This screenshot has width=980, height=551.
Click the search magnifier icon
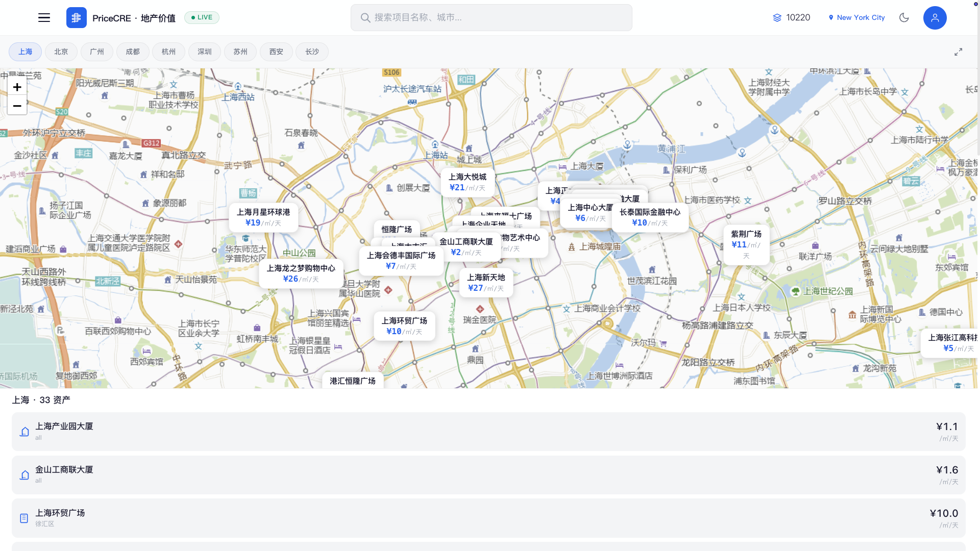(x=365, y=18)
